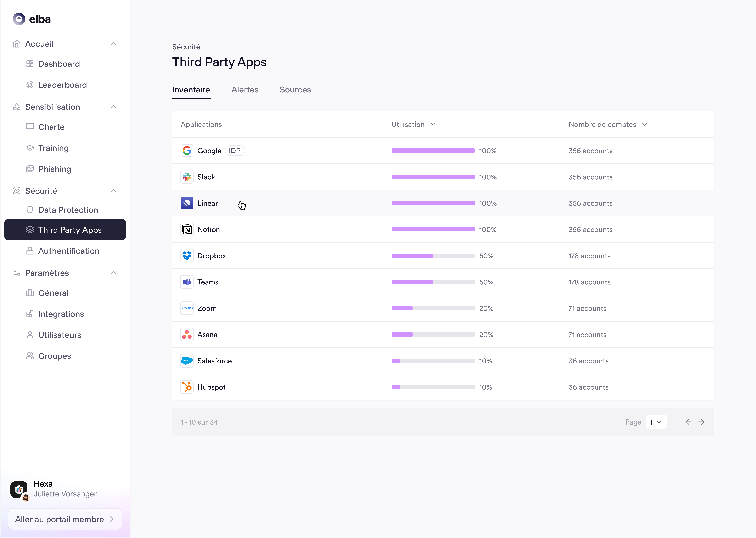Click the Training graduation cap icon

tap(30, 148)
